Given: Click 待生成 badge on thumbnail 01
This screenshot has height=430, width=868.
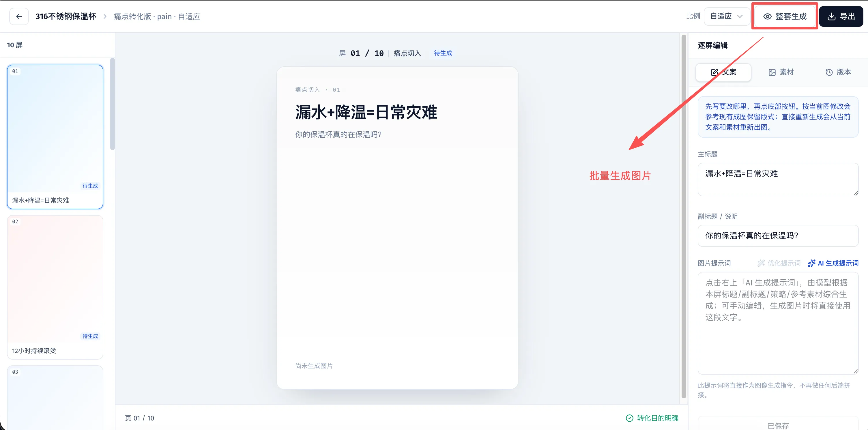Looking at the screenshot, I should click(x=90, y=186).
